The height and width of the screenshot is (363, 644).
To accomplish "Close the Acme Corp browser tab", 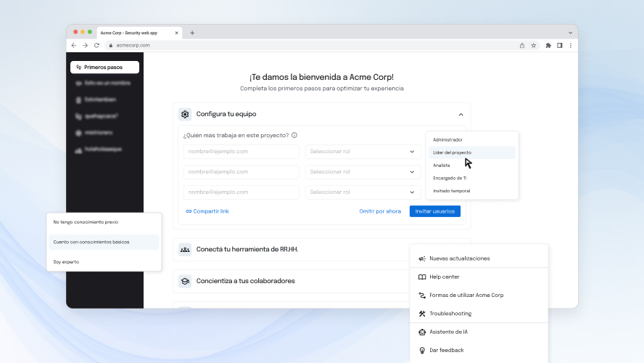I will [x=177, y=33].
